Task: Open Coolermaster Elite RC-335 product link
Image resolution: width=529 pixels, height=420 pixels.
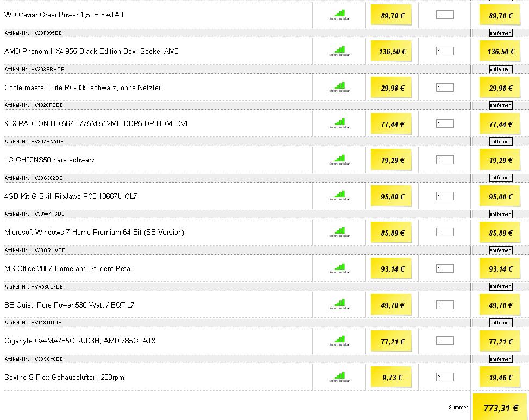Action: [83, 88]
